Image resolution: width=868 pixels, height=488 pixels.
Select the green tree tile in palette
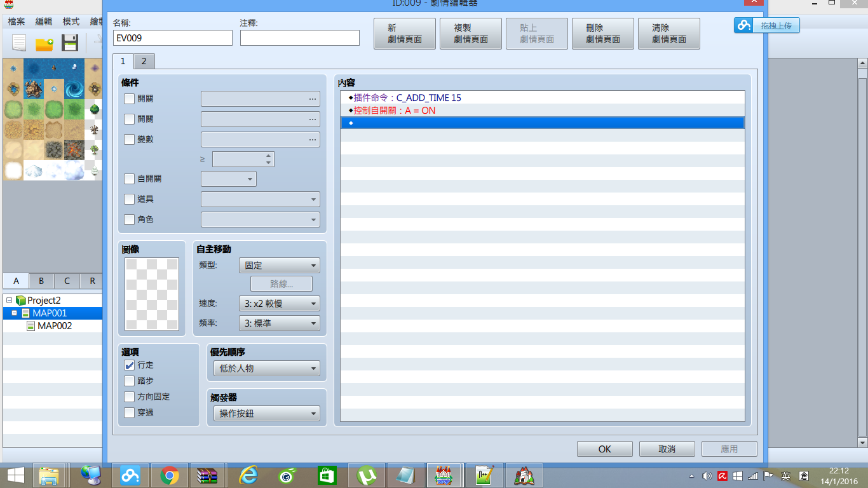(94, 109)
